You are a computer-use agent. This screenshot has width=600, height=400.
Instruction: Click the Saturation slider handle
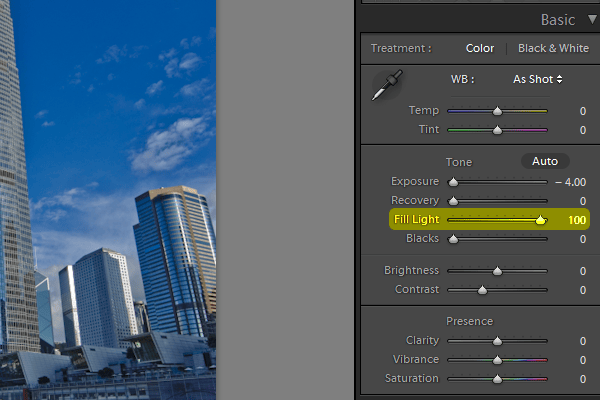pyautogui.click(x=497, y=379)
